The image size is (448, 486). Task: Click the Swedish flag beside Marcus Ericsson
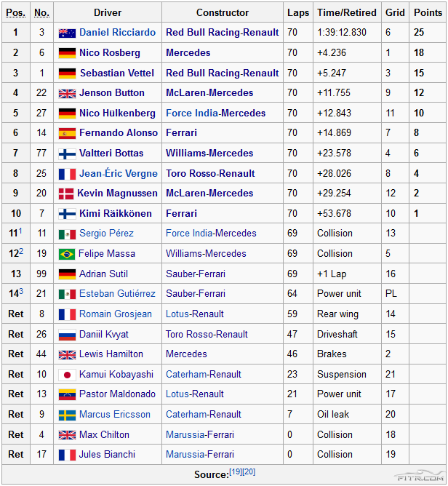67,415
